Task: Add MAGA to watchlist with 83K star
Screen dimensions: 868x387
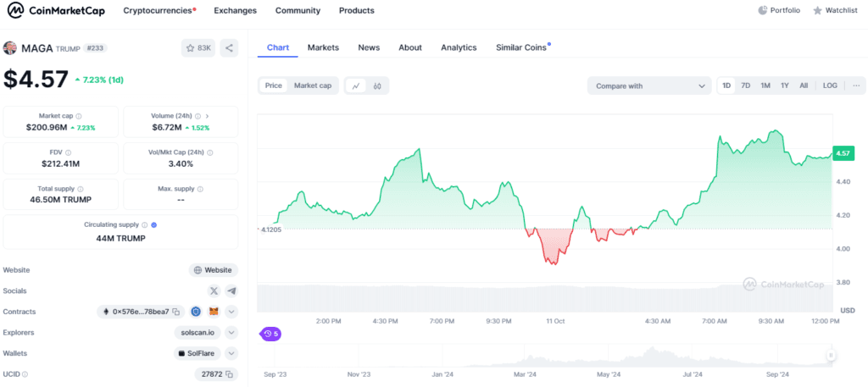Action: (x=198, y=48)
